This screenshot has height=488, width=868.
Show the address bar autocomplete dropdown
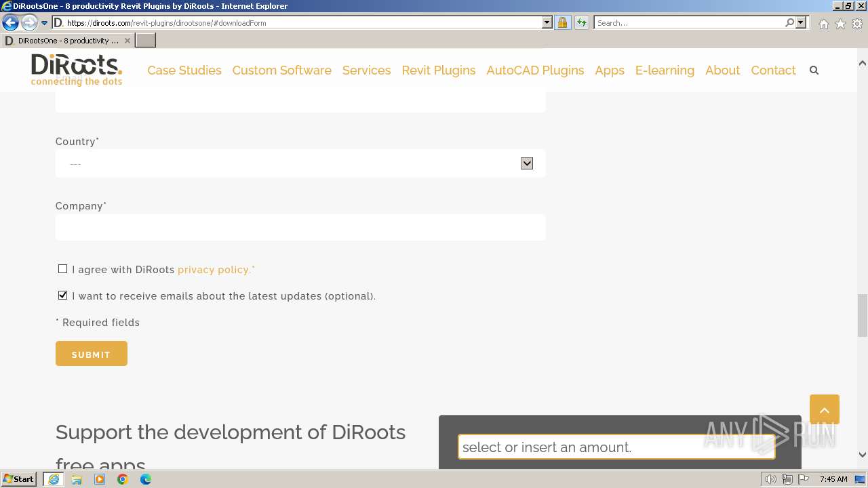coord(547,23)
